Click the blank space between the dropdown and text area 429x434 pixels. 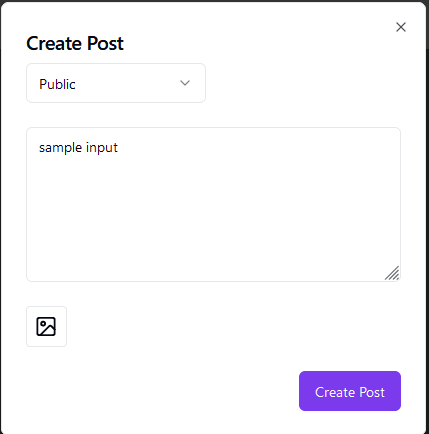(x=213, y=115)
